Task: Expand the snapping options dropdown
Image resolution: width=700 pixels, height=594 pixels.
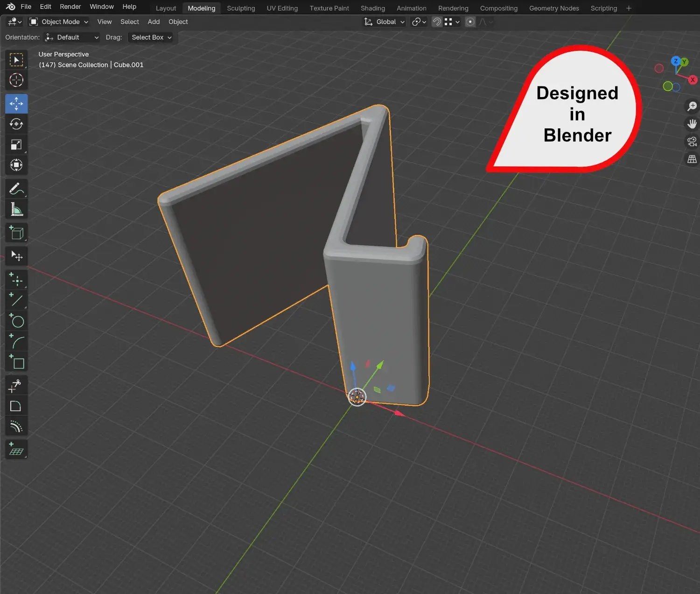Action: (453, 22)
